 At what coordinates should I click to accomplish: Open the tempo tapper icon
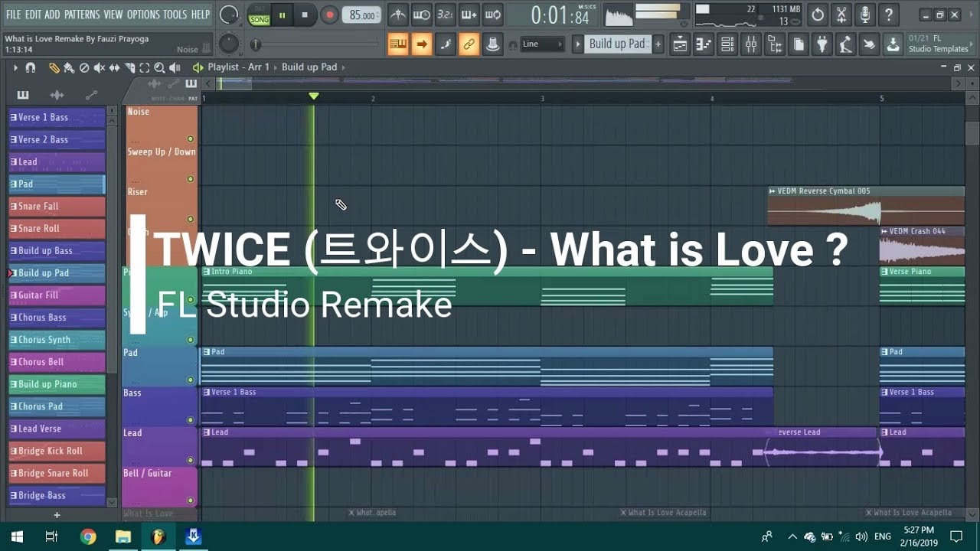(x=845, y=44)
